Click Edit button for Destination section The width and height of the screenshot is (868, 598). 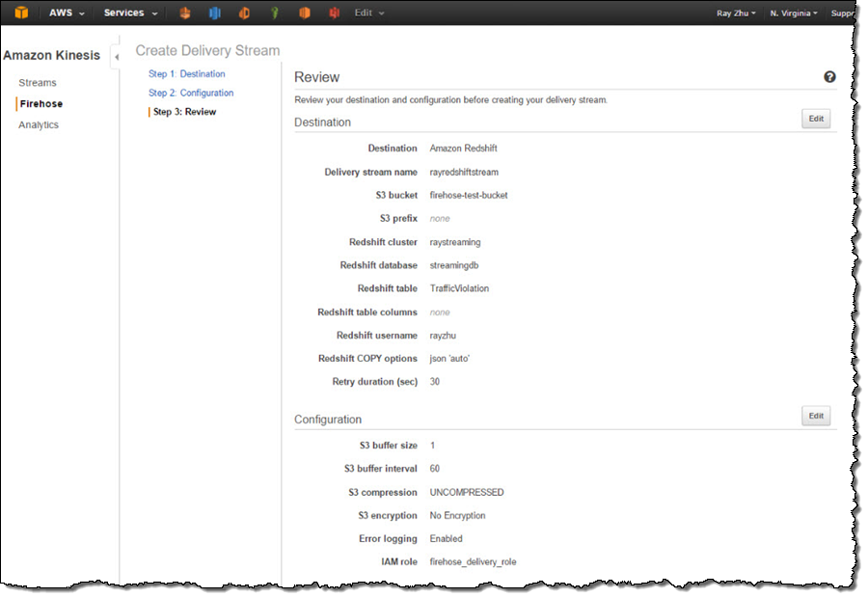tap(816, 119)
